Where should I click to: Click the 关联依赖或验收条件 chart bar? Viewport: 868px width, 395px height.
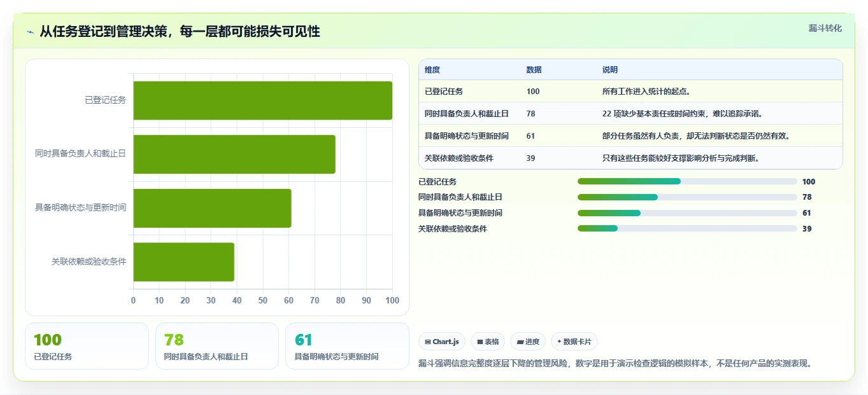[184, 261]
